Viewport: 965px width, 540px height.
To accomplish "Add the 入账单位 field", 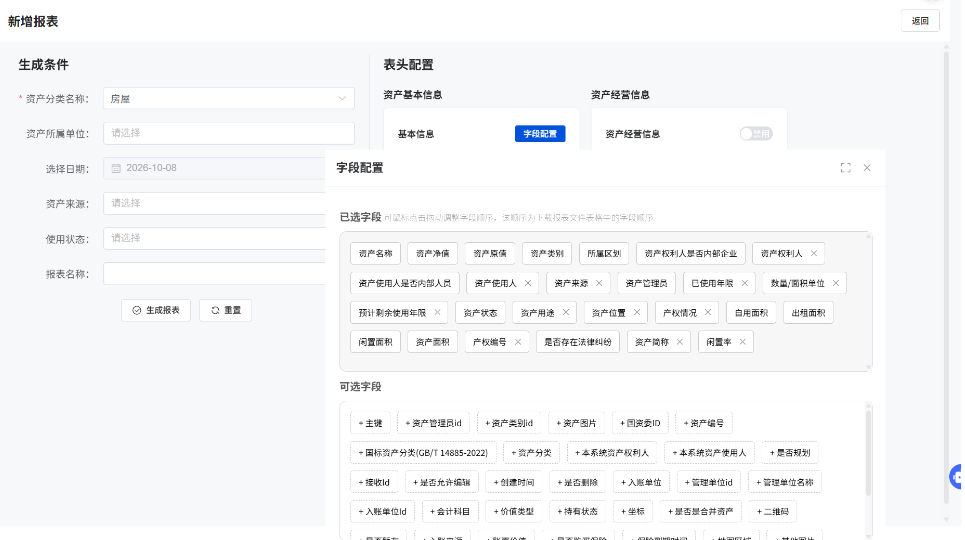I will pyautogui.click(x=641, y=482).
